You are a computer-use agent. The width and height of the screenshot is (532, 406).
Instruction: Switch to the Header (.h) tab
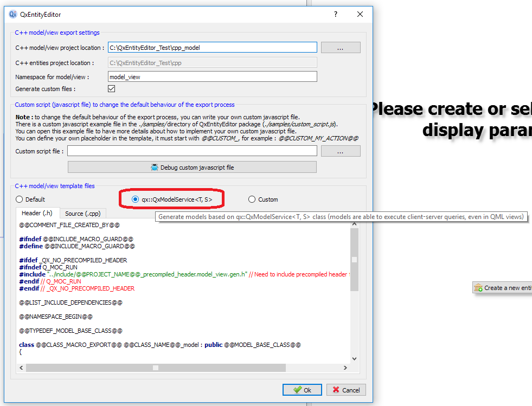37,213
